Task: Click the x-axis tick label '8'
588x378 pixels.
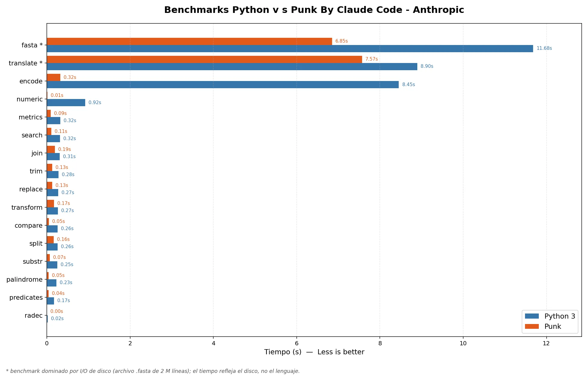Action: coord(380,343)
